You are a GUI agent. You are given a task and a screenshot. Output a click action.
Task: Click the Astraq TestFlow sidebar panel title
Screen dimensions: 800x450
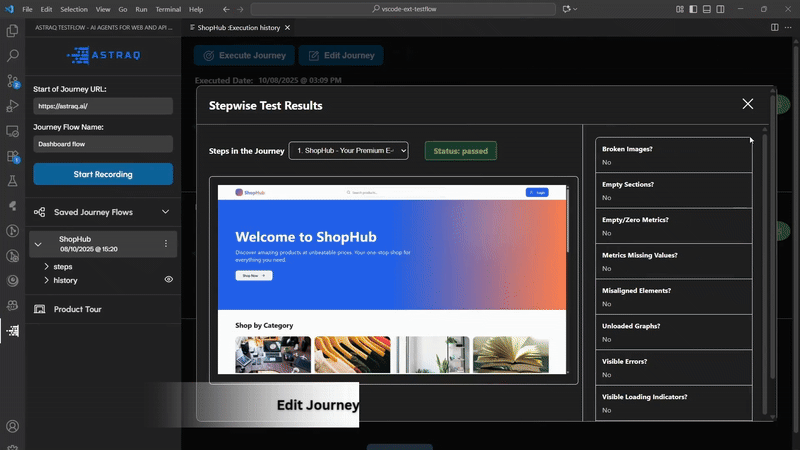coord(104,28)
